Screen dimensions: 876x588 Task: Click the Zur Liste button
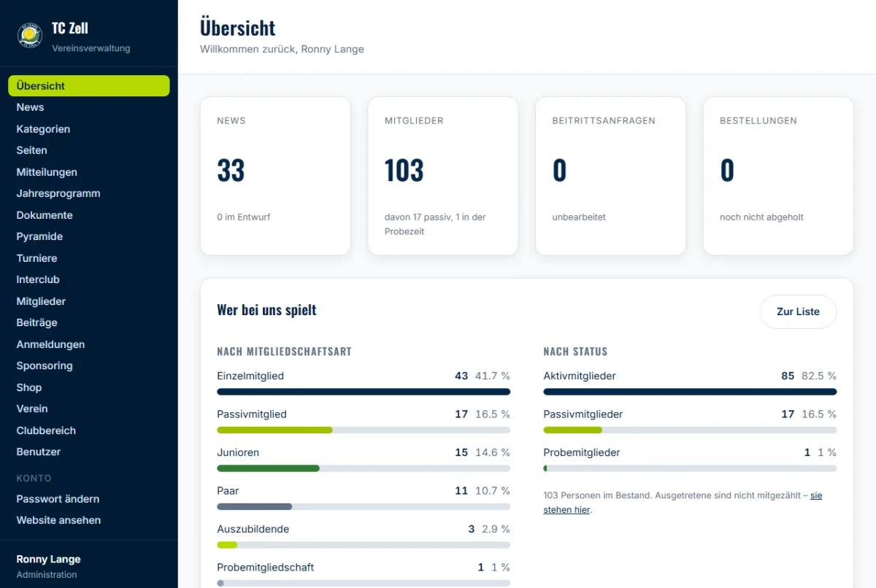click(x=798, y=312)
